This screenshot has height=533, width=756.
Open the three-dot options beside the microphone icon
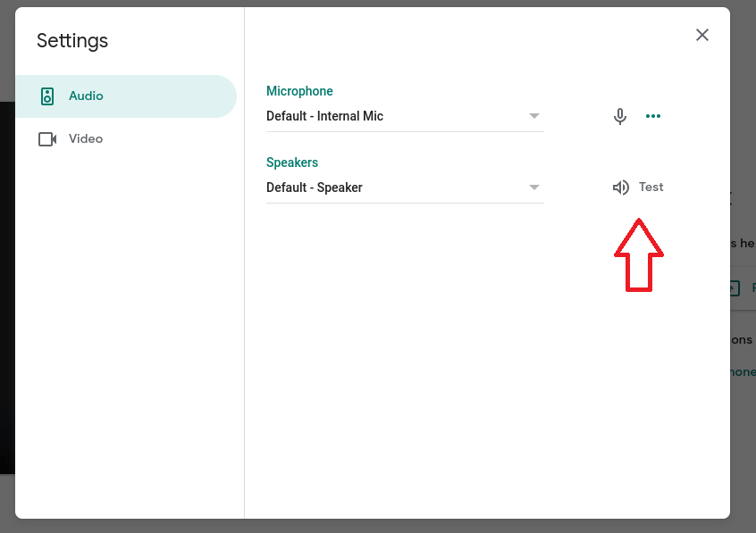click(653, 115)
